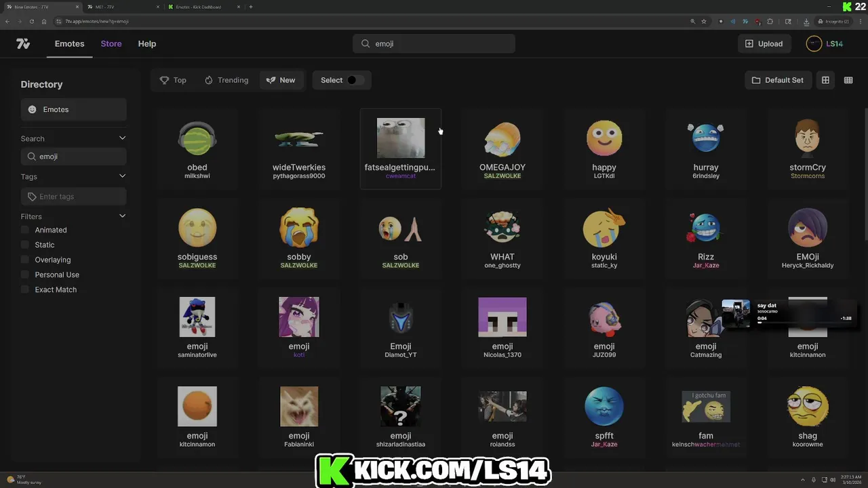Switch to compact grid view icon
Viewport: 868px width, 488px height.
[848, 80]
